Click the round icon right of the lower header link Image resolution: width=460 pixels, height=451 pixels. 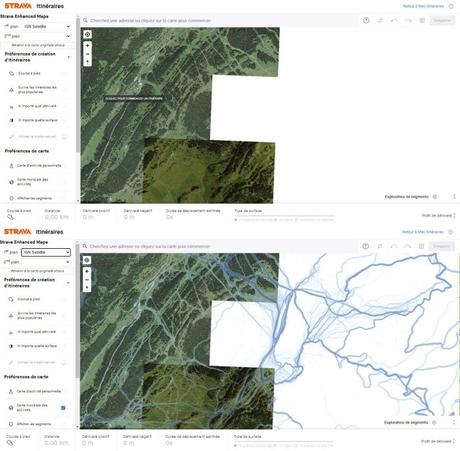click(451, 232)
